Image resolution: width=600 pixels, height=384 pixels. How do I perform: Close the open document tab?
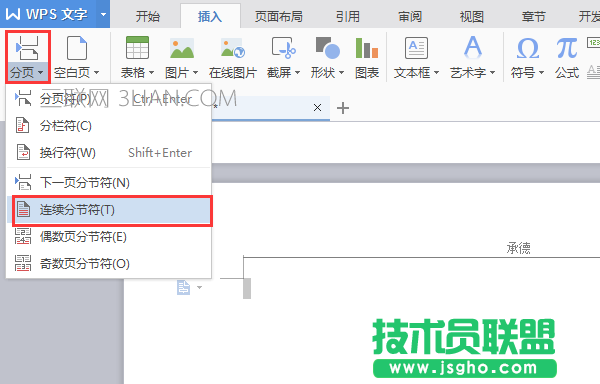tap(317, 108)
